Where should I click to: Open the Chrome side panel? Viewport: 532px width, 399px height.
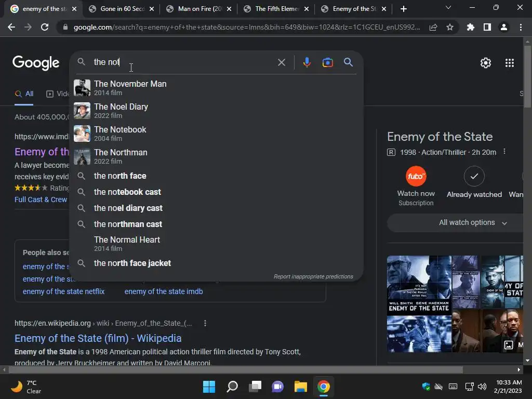[487, 27]
